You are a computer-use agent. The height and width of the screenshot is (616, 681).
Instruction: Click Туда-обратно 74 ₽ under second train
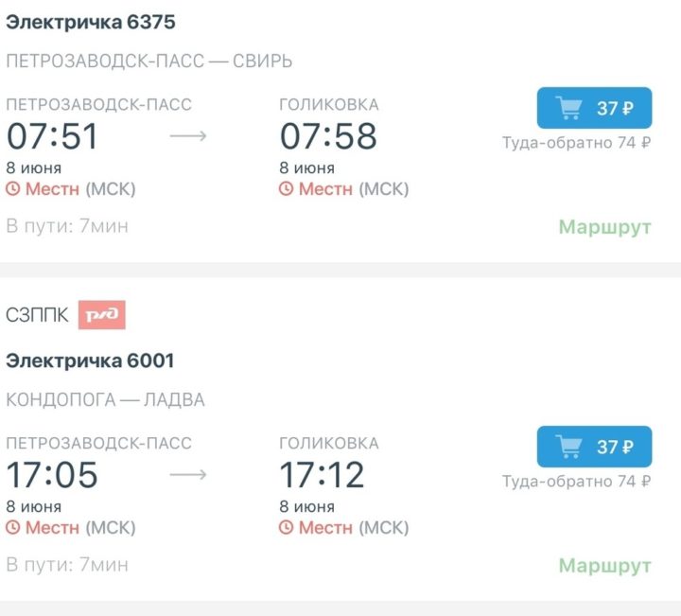576,482
